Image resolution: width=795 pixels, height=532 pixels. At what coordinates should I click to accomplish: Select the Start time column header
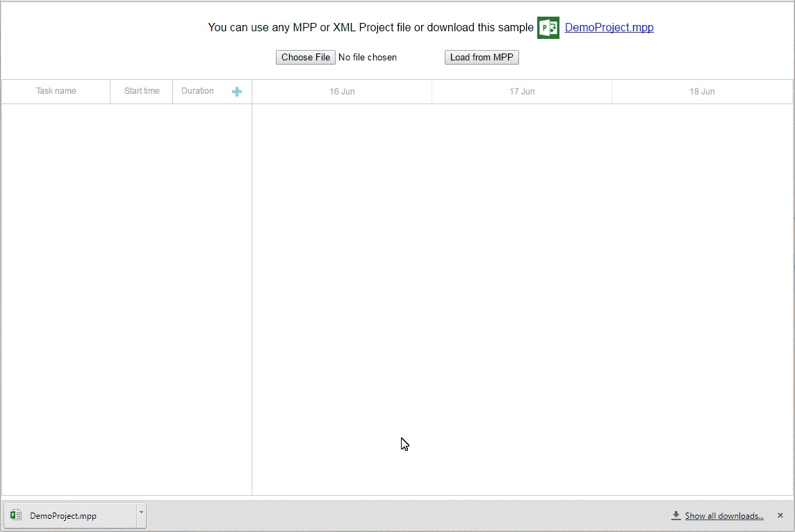(x=142, y=91)
